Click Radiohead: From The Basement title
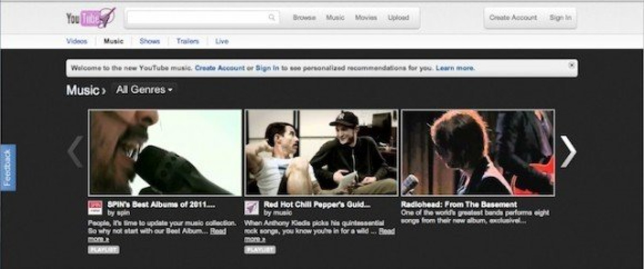The width and height of the screenshot is (644, 269). point(459,205)
